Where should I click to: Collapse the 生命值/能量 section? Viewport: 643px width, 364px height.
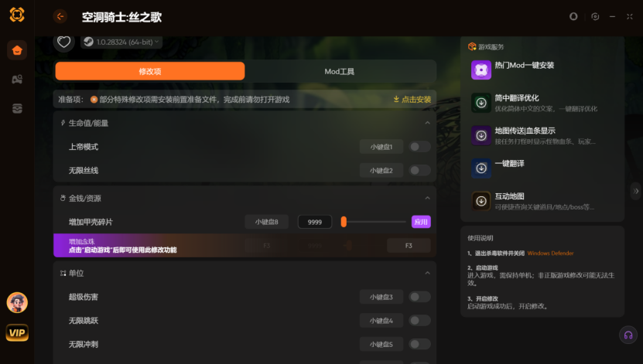point(427,123)
